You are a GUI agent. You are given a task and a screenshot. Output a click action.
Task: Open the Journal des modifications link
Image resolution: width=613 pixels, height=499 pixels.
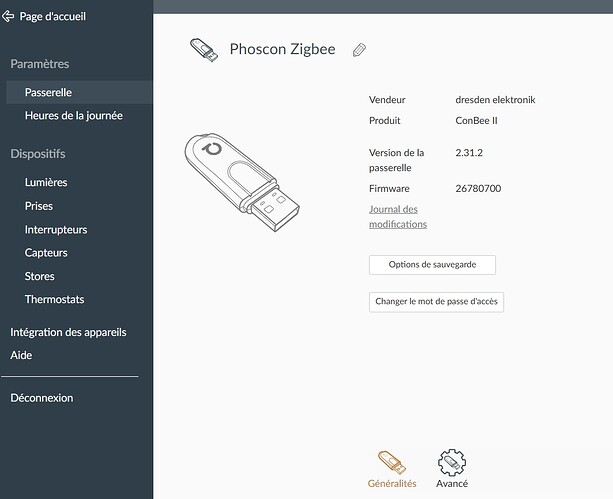tap(398, 216)
